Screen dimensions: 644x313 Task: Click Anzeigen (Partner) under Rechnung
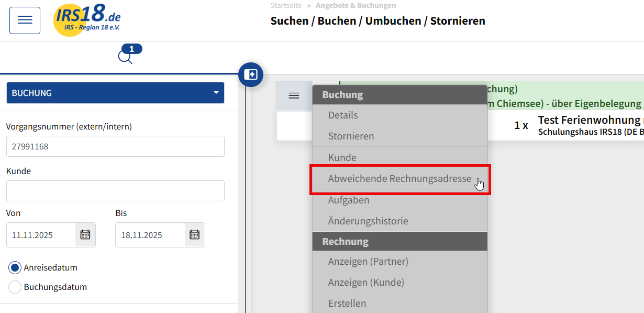pyautogui.click(x=368, y=261)
